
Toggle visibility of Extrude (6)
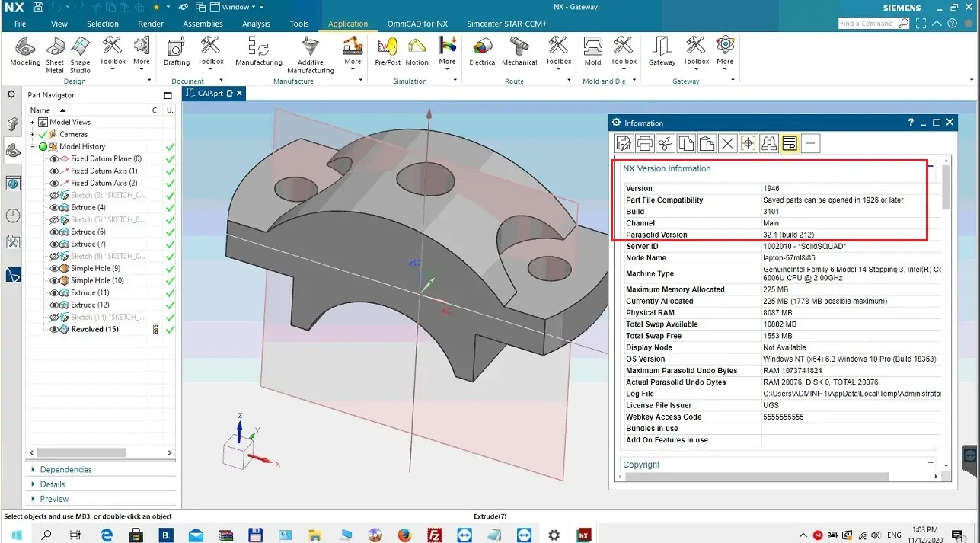[54, 232]
